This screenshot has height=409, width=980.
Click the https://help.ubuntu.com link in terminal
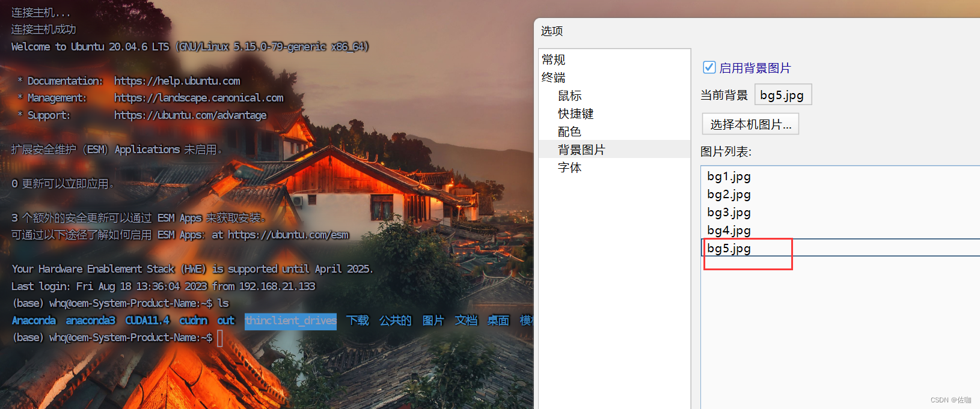(x=177, y=81)
